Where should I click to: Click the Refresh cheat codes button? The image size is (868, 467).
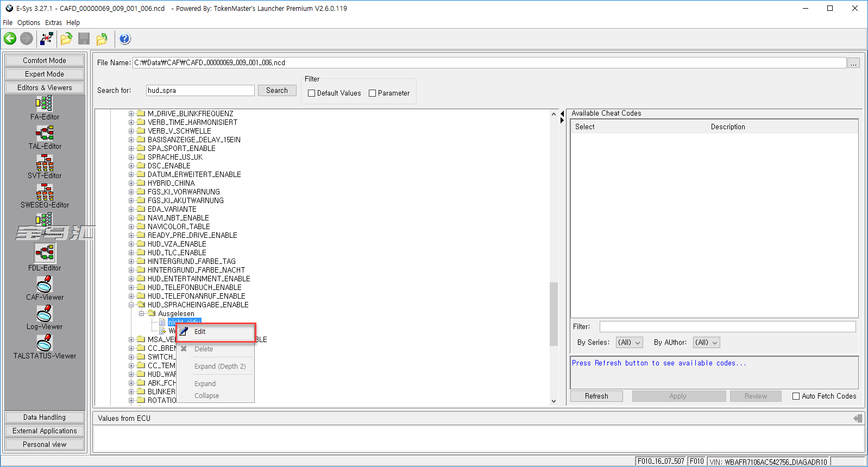596,396
